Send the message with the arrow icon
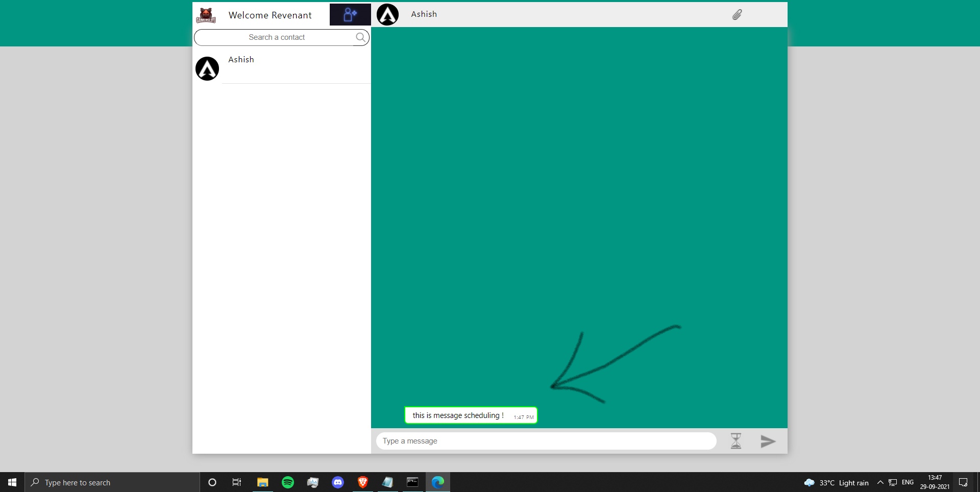The width and height of the screenshot is (980, 492). (768, 441)
